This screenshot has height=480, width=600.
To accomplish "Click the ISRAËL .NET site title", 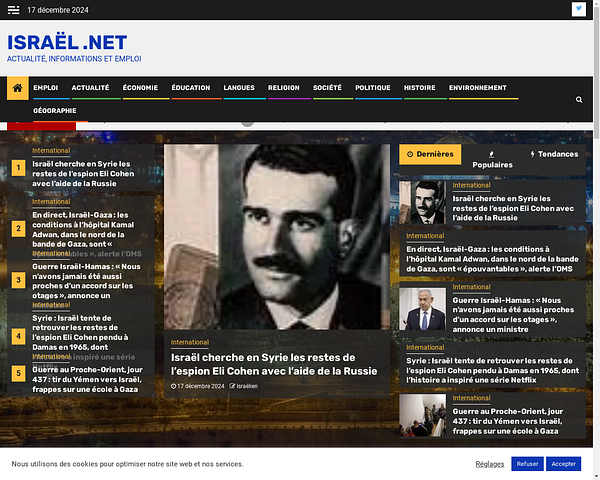I will pos(67,42).
